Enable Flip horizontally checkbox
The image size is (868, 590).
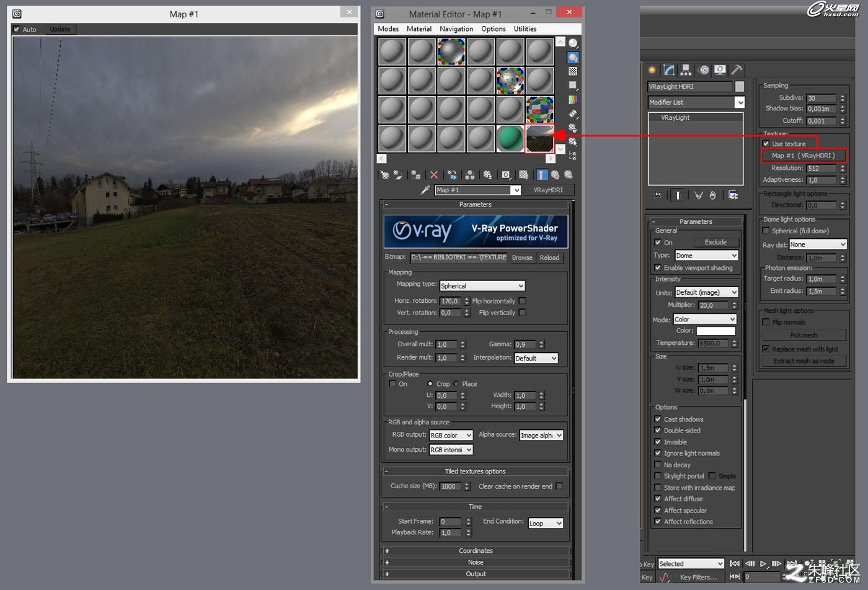point(522,301)
